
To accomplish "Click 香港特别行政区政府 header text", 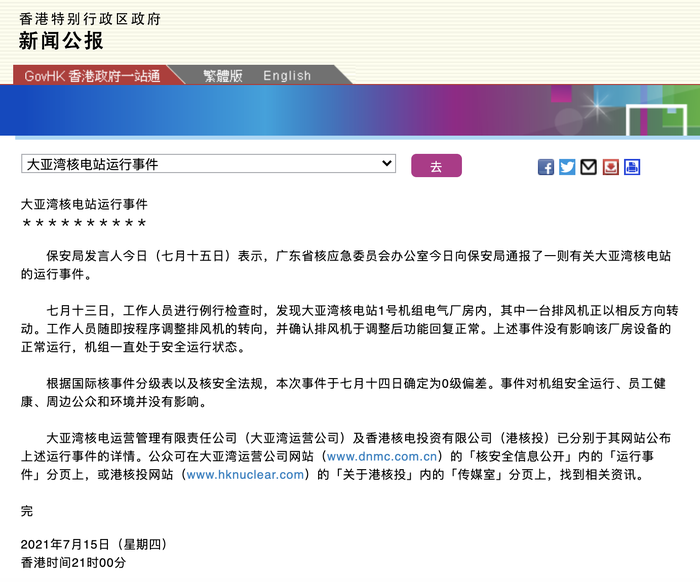I will click(90, 19).
